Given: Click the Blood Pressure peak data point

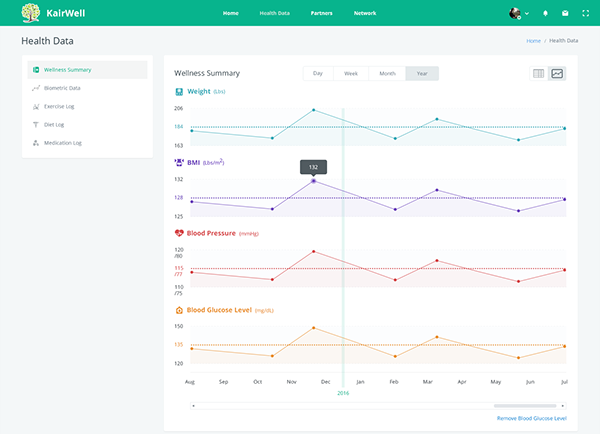Looking at the screenshot, I should point(313,252).
